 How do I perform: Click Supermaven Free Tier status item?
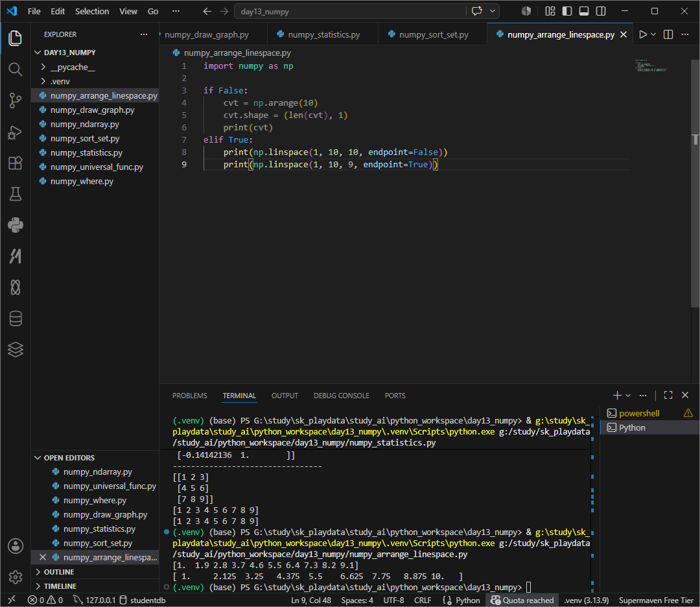[656, 600]
